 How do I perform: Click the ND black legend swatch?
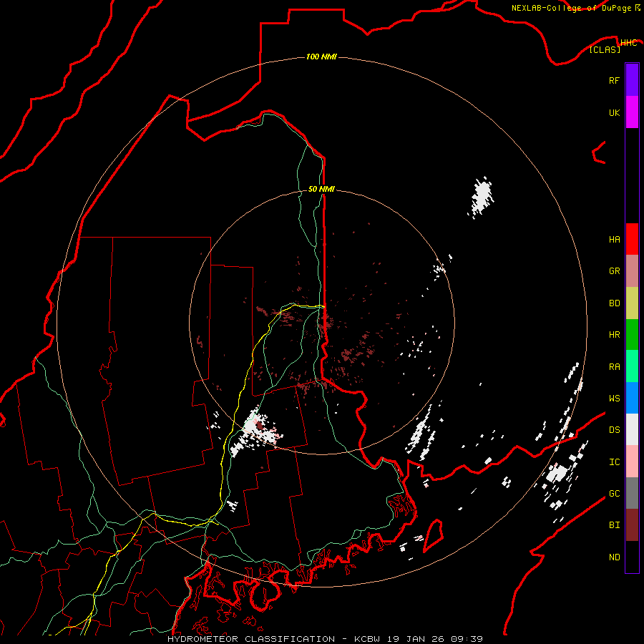pyautogui.click(x=632, y=557)
